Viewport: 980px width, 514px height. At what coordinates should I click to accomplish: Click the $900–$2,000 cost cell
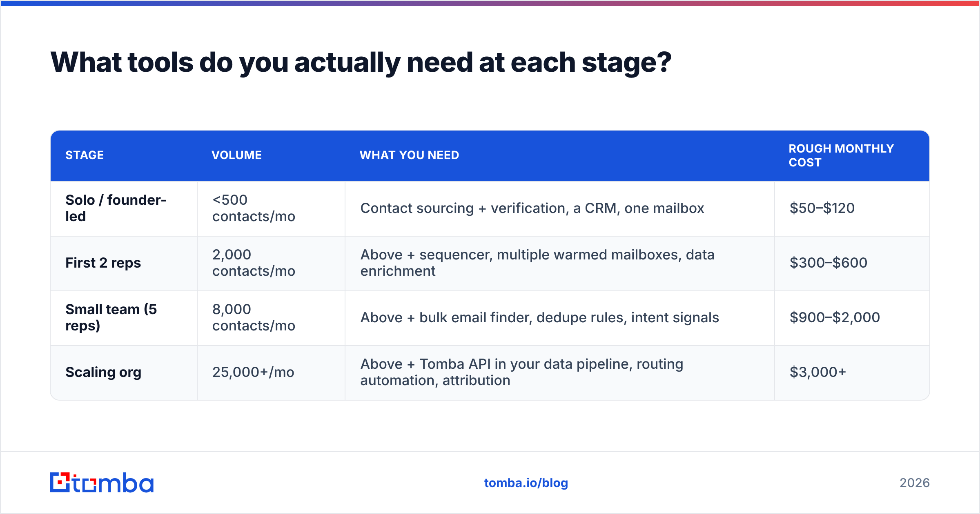852,318
